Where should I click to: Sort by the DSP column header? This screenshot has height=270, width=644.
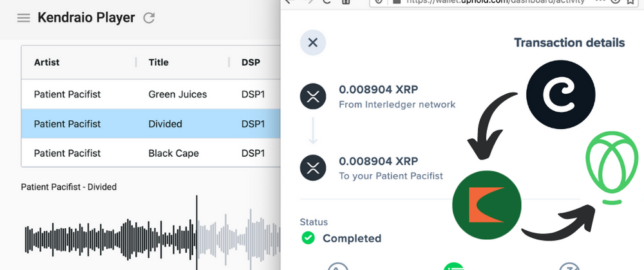[x=251, y=62]
